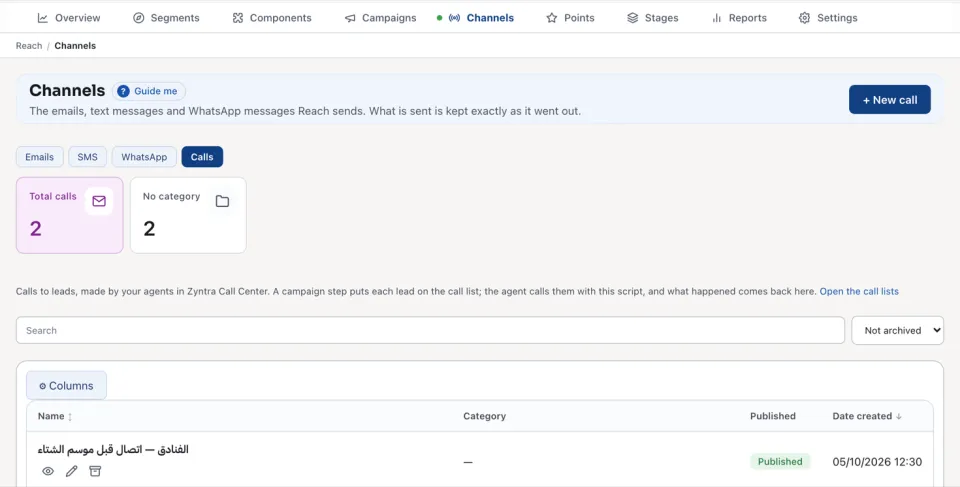Switch to the Emails channel filter
Viewport: 960px width, 487px height.
coord(40,157)
